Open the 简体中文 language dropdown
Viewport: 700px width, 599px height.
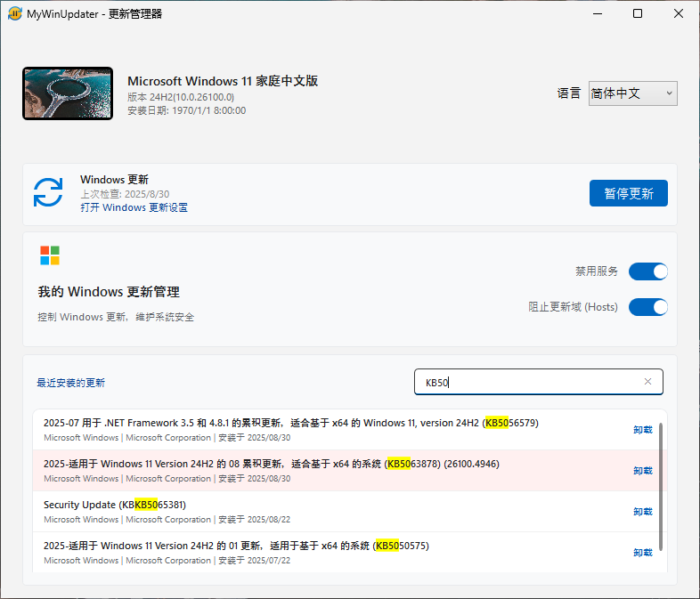point(632,93)
